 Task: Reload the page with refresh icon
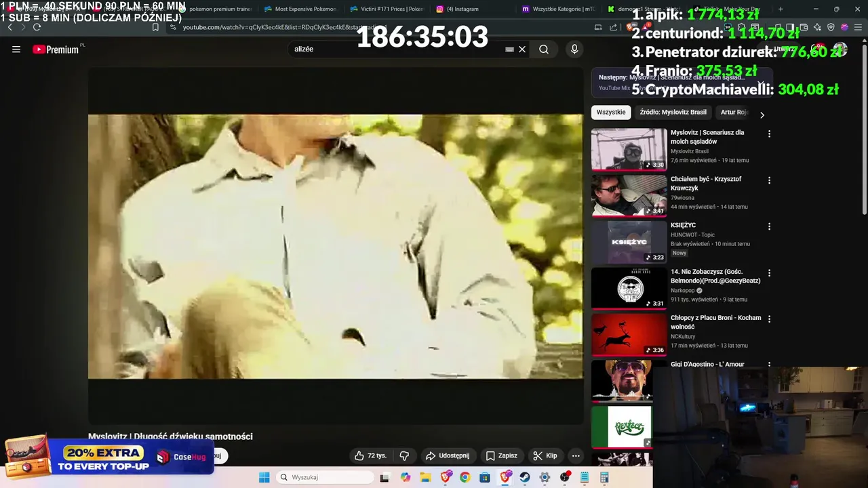37,27
